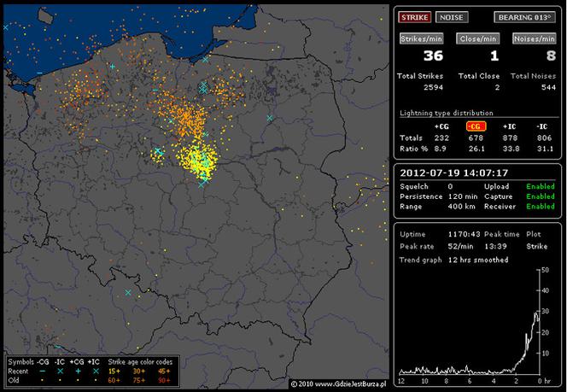This screenshot has height=392, width=567.
Task: Click the Noises/min value 8
Action: pyautogui.click(x=551, y=56)
